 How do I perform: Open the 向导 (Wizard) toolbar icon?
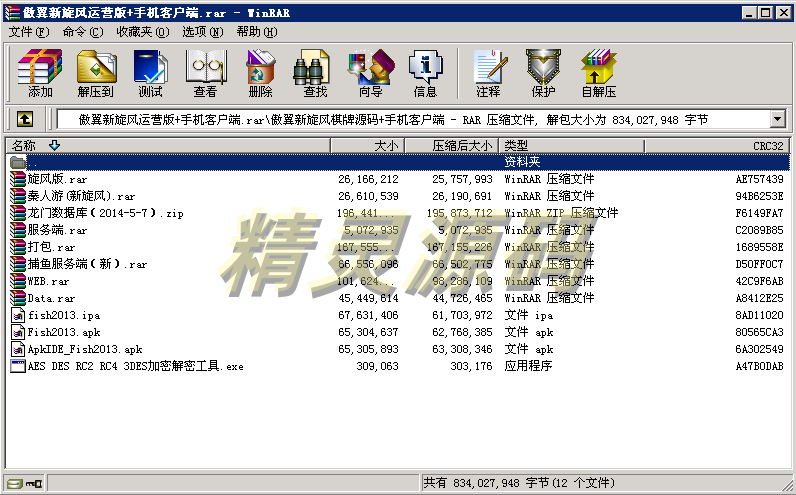click(x=371, y=67)
